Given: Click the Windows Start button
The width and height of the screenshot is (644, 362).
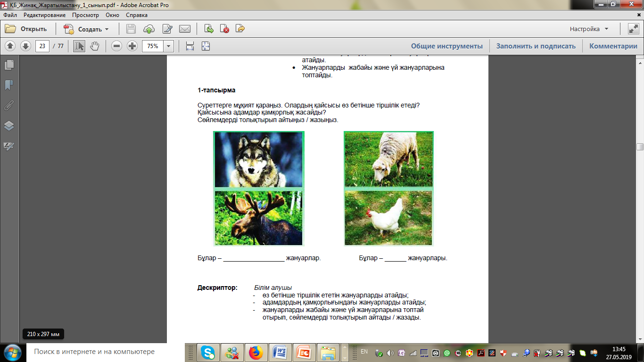Looking at the screenshot, I should pyautogui.click(x=12, y=352).
